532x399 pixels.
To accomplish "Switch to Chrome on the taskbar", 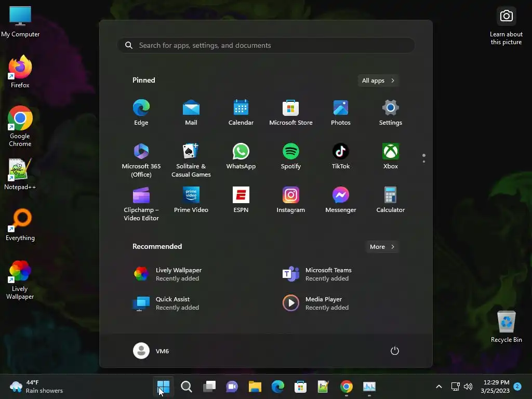I will [346, 387].
